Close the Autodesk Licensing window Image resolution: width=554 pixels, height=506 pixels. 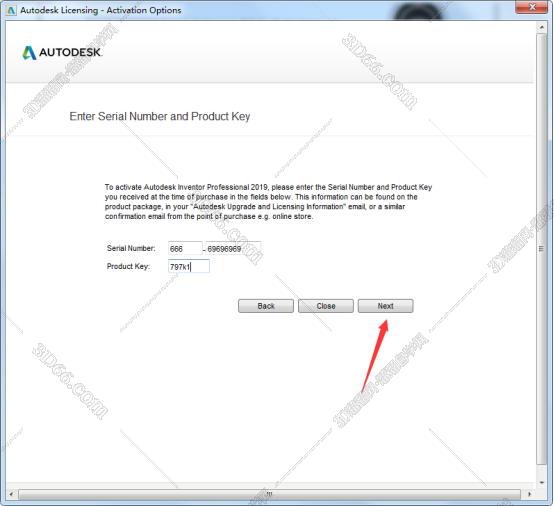coord(532,7)
